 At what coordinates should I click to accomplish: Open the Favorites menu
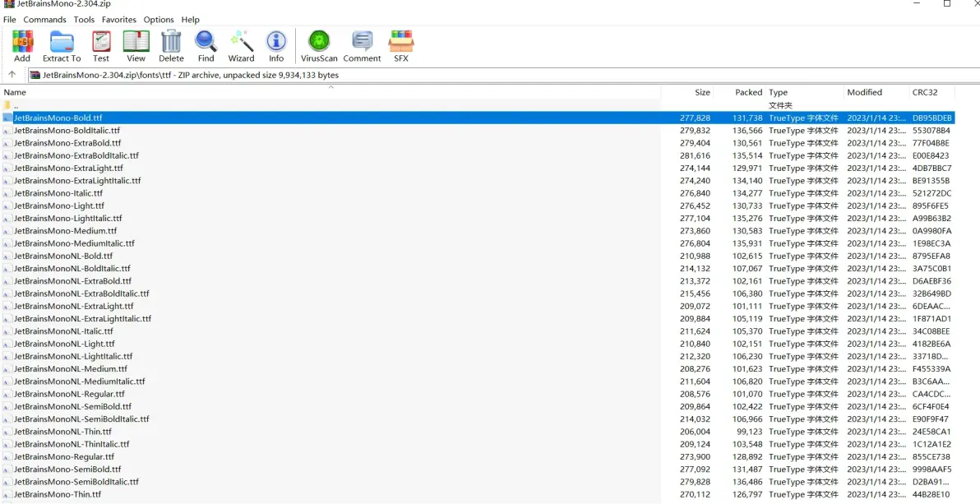click(x=118, y=20)
